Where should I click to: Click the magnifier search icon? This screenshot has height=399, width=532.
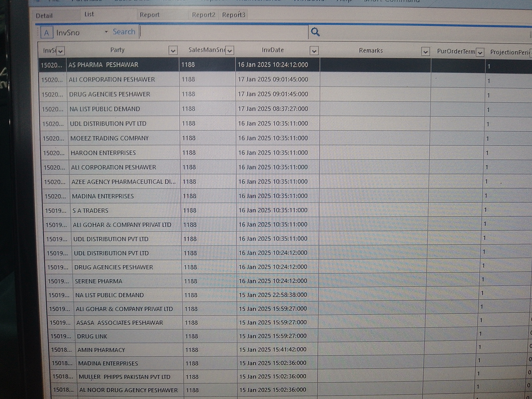pos(315,32)
